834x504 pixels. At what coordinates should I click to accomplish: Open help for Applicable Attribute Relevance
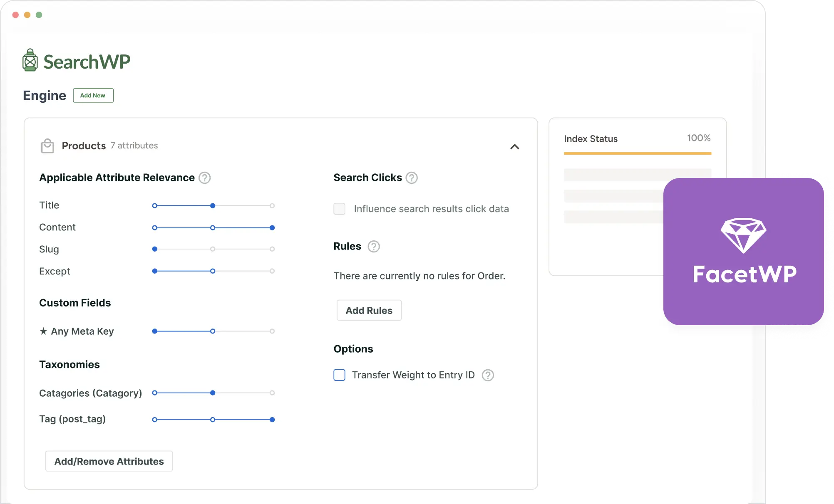click(204, 178)
